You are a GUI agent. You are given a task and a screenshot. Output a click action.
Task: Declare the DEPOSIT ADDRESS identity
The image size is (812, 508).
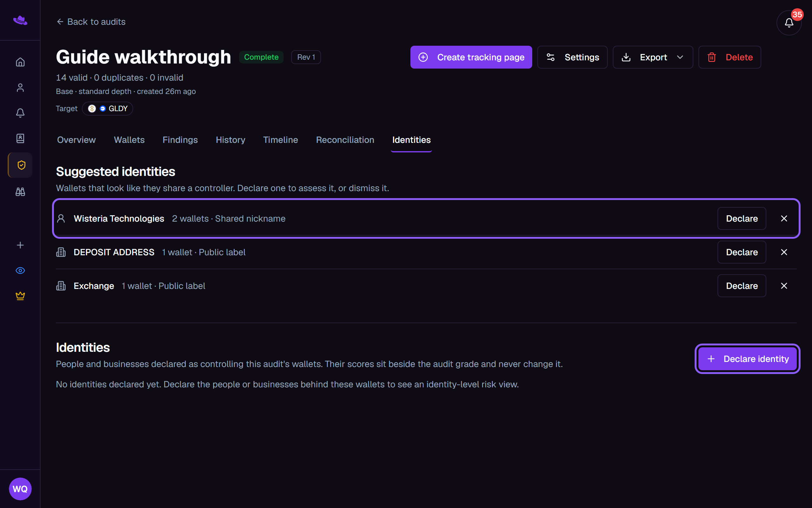click(x=742, y=252)
